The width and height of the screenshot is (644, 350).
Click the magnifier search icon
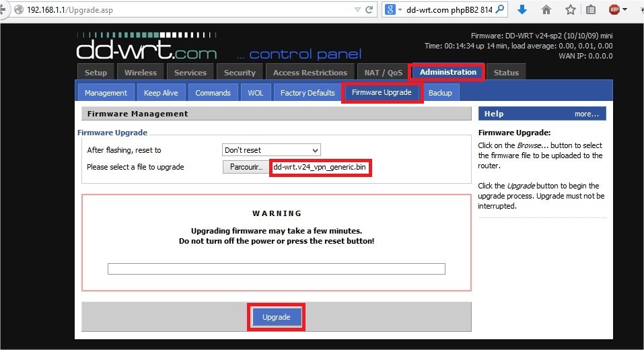point(500,10)
